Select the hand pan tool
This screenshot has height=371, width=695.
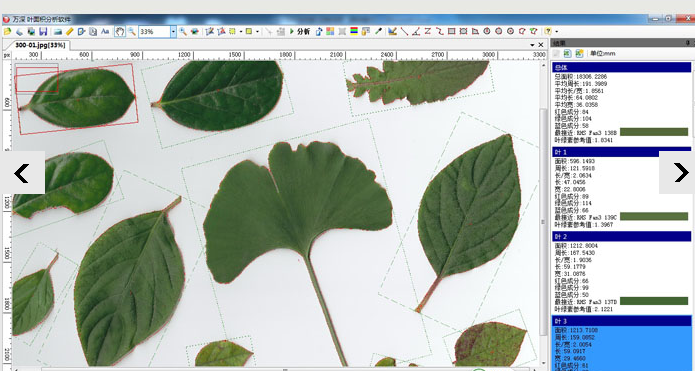(120, 31)
